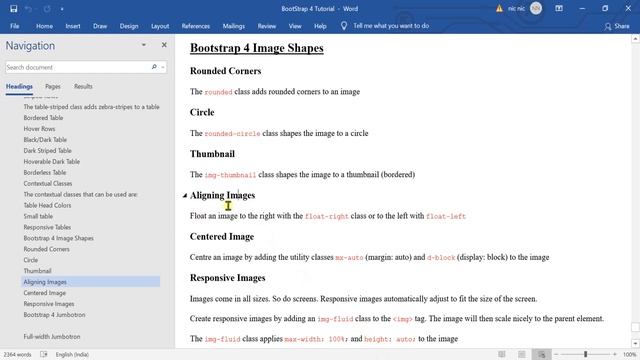
Task: Select highlighted Aligning Images in Navigation pane
Action: (91, 282)
